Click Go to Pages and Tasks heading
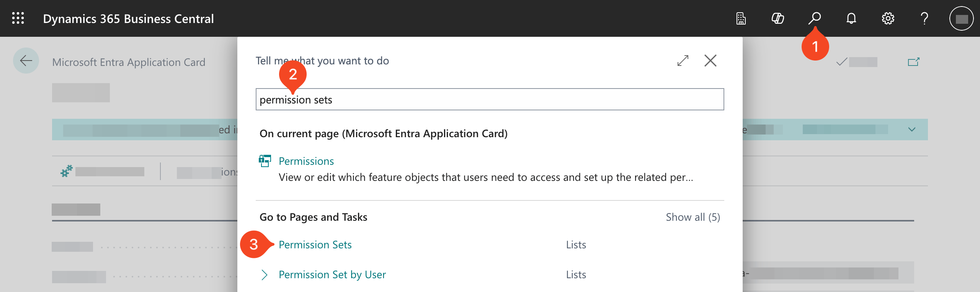The width and height of the screenshot is (980, 292). click(x=313, y=217)
